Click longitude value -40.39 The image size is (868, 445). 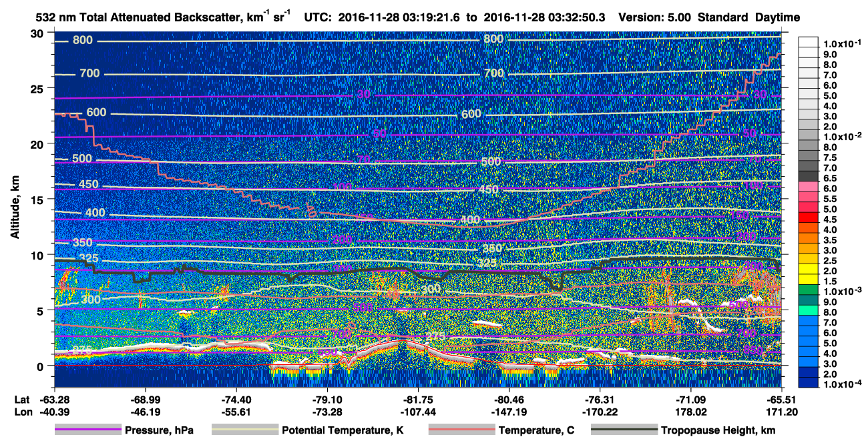point(54,412)
